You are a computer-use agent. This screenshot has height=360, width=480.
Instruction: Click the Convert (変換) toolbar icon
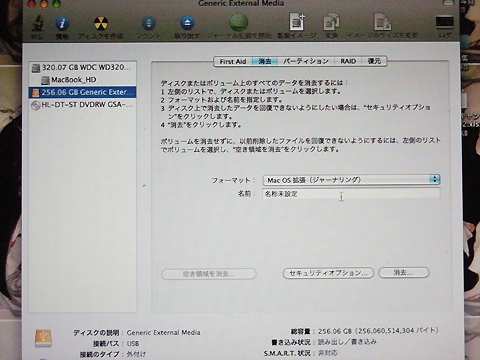click(331, 23)
